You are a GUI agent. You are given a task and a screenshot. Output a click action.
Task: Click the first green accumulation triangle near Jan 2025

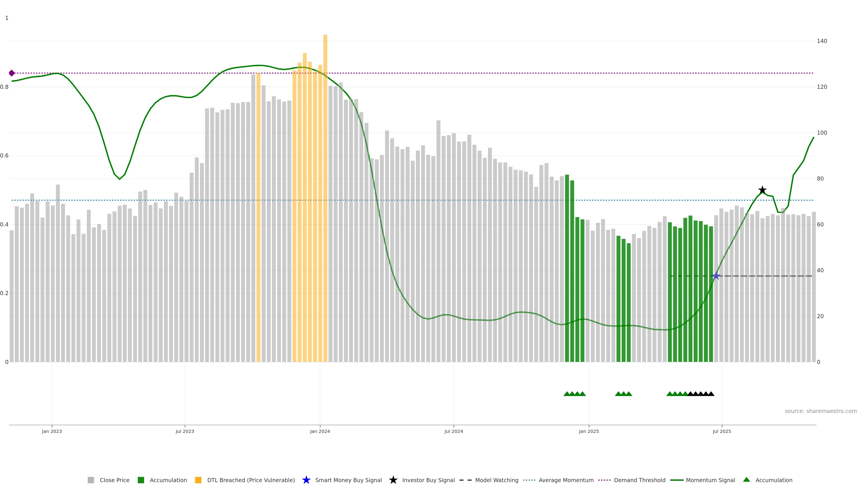pos(567,394)
